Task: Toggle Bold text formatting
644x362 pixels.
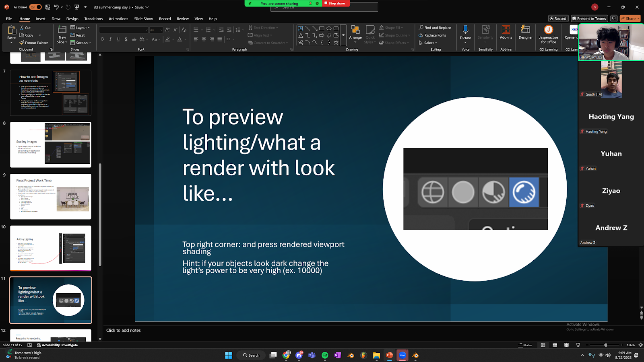Action: (103, 39)
